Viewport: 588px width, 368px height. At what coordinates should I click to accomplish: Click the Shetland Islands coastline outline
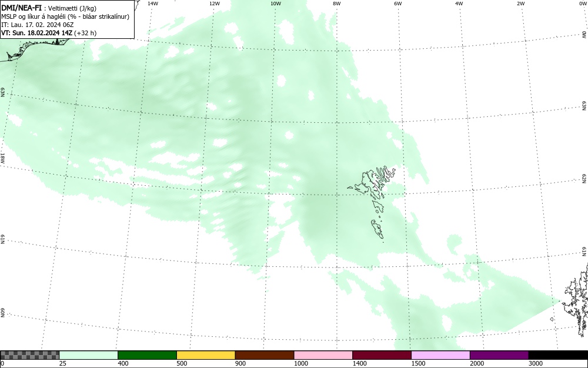[576, 300]
